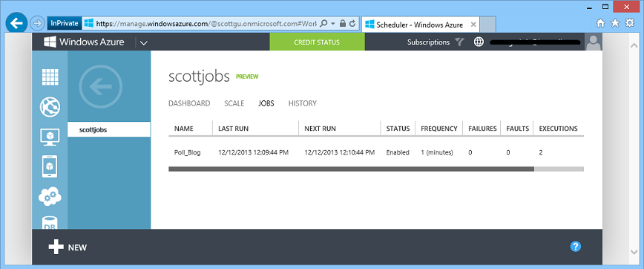Viewport: 644px width, 269px height.
Task: Click the Subscriptions funnel filter icon
Action: [x=459, y=42]
